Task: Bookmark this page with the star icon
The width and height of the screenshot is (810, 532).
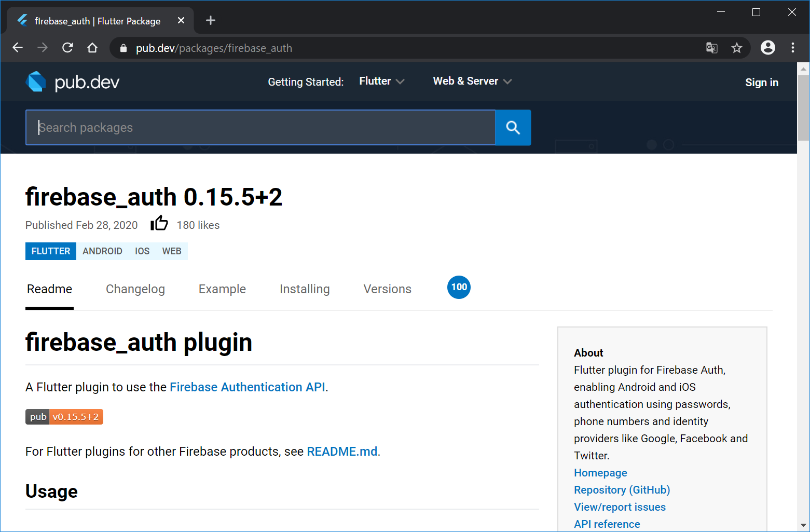Action: (737, 48)
